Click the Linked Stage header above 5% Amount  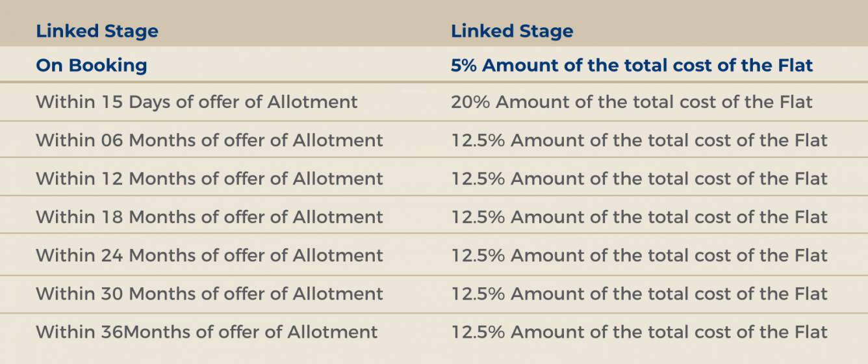coord(512,31)
